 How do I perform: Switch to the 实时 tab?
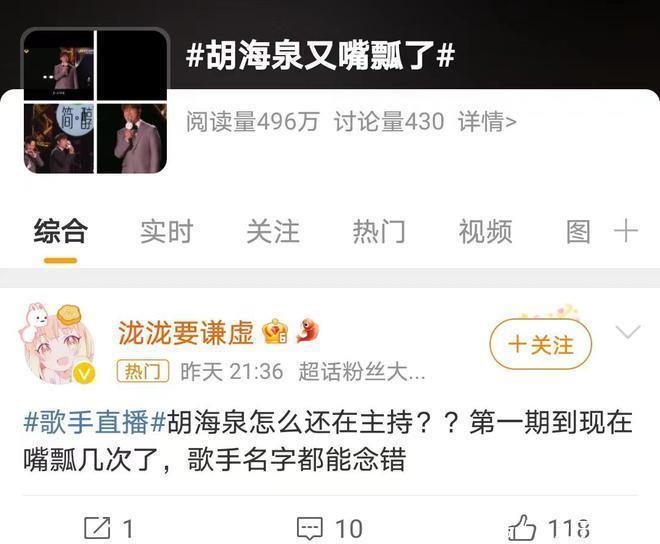click(167, 232)
